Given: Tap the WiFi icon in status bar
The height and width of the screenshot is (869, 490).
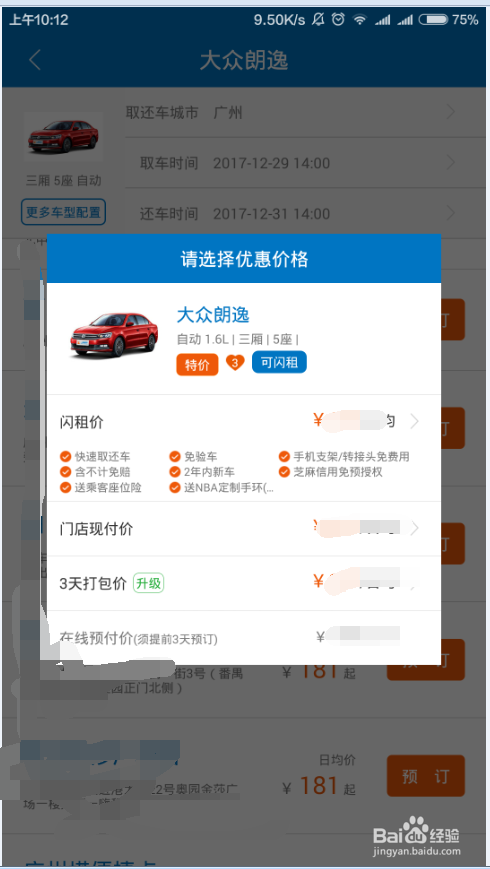Looking at the screenshot, I should (x=360, y=20).
